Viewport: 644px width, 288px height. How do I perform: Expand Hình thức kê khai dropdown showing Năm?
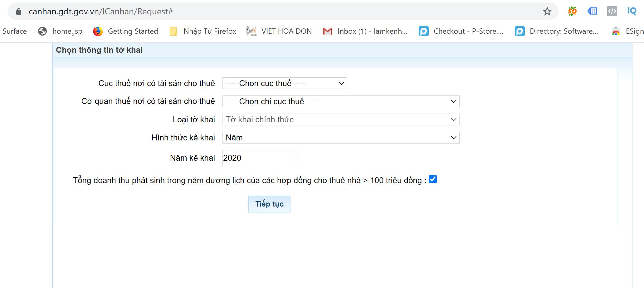[x=341, y=138]
